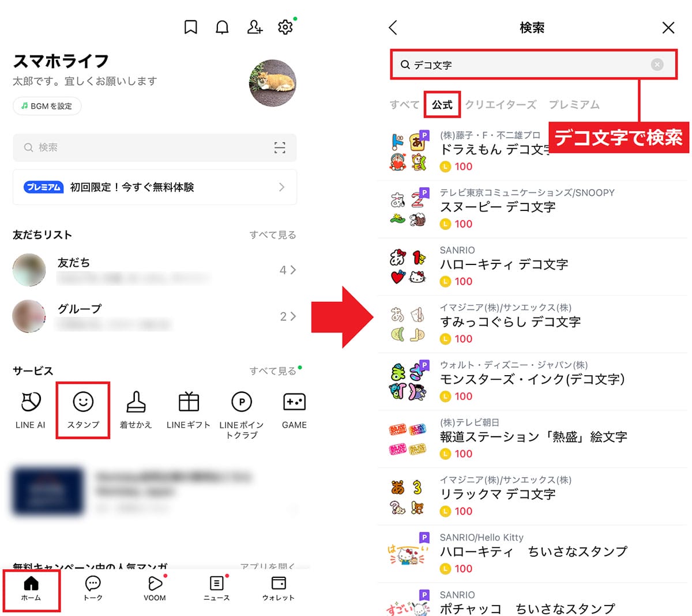Open settings via the gear icon

coord(285,27)
